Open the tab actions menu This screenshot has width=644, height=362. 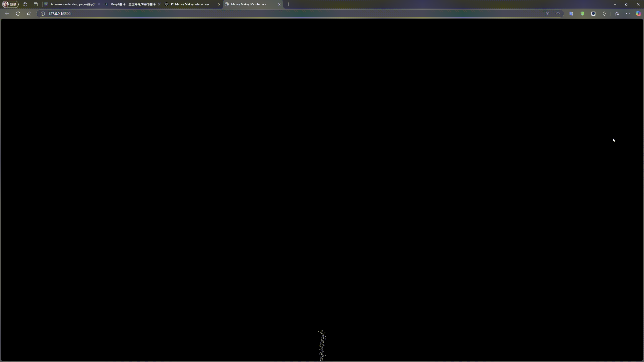(36, 4)
